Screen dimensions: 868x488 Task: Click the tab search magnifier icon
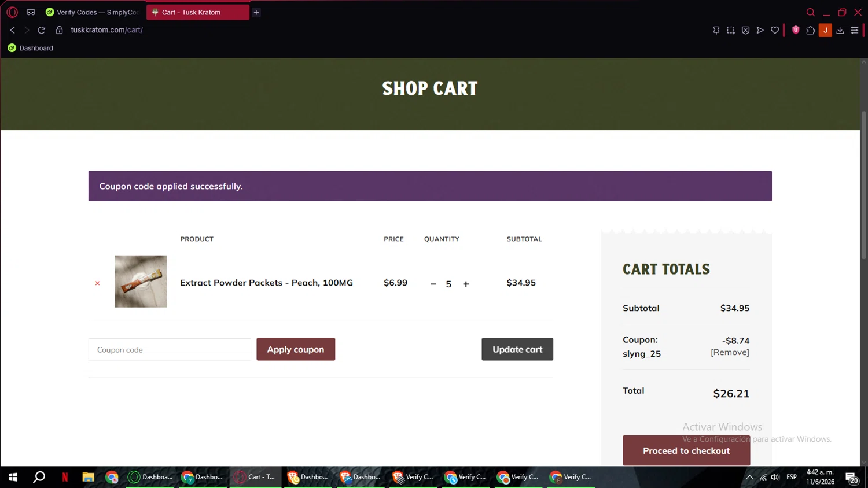pos(811,12)
